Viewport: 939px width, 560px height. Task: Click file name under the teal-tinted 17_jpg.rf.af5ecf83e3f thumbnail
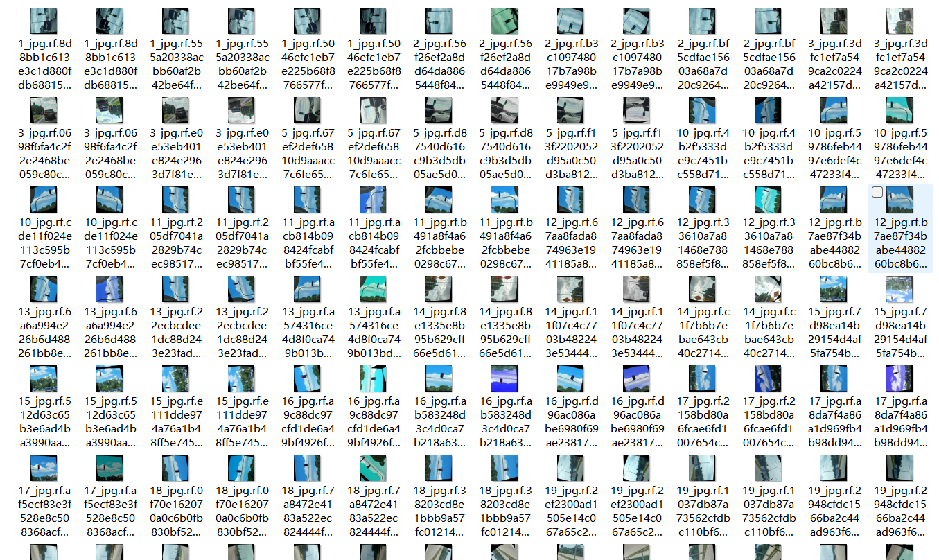coord(110,512)
